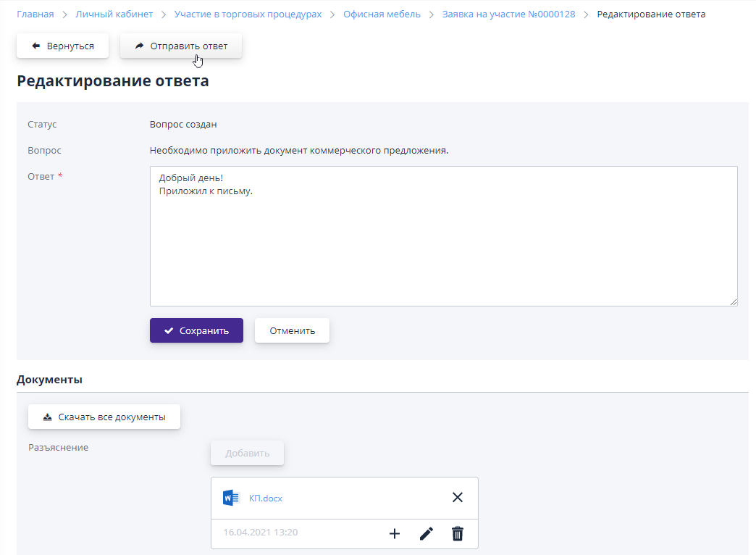Screen dimensions: 756x555
Task: Download all documents via Скачать все документы
Action: 104,417
